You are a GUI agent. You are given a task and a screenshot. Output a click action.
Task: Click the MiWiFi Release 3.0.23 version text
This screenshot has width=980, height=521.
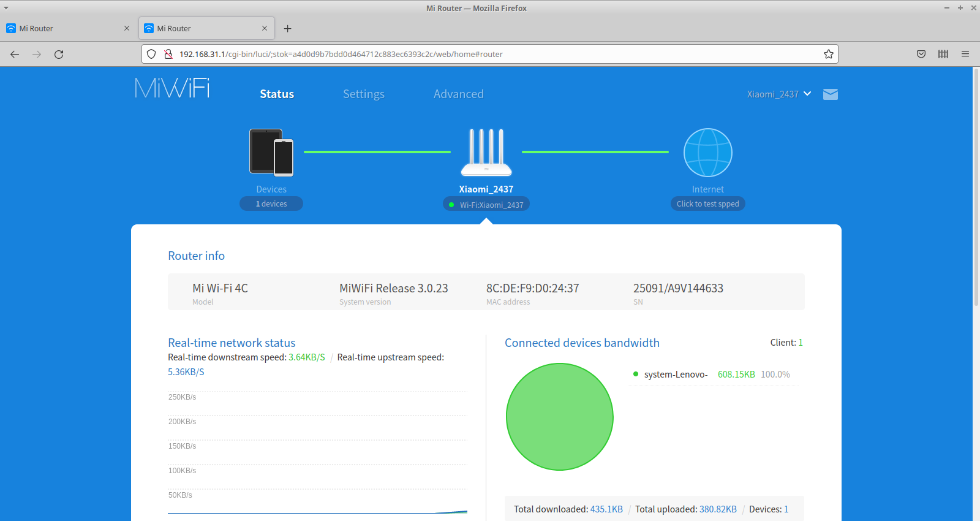point(394,288)
